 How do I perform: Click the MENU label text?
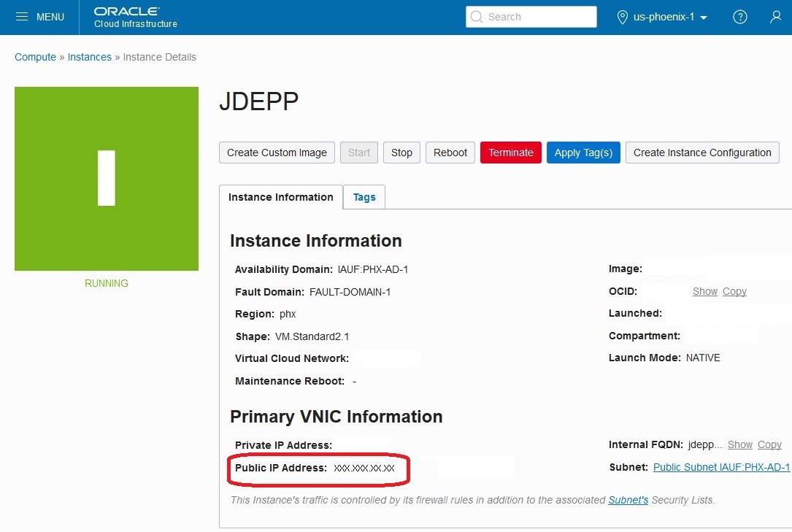[50, 18]
